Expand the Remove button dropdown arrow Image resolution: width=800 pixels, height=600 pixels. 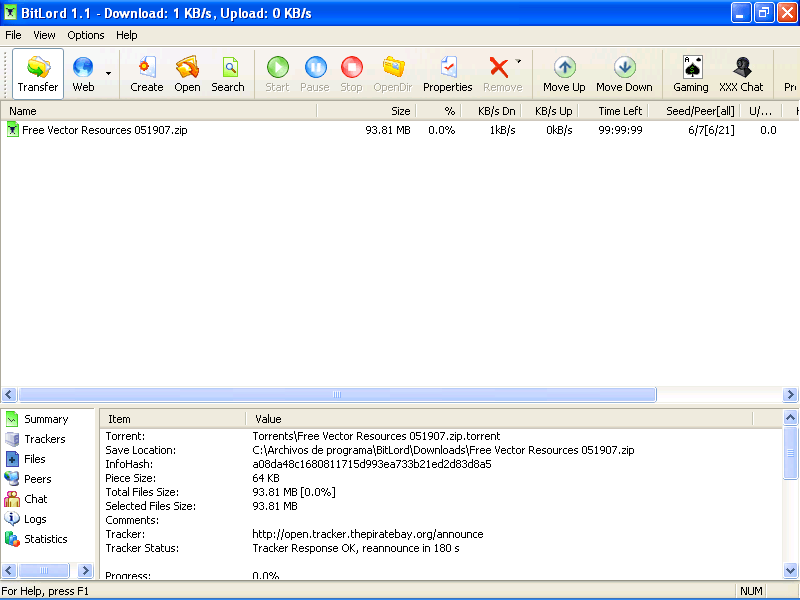point(518,62)
